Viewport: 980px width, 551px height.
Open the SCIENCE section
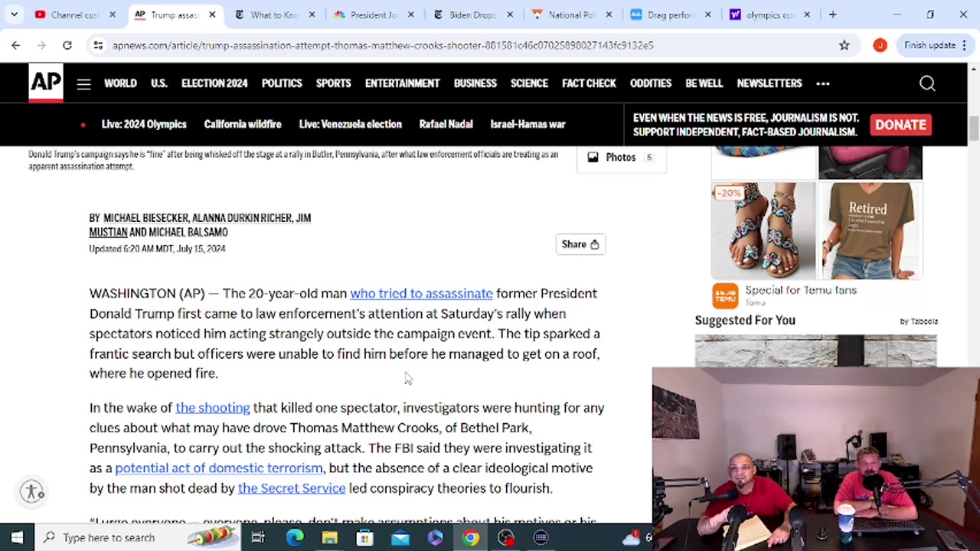click(x=529, y=83)
